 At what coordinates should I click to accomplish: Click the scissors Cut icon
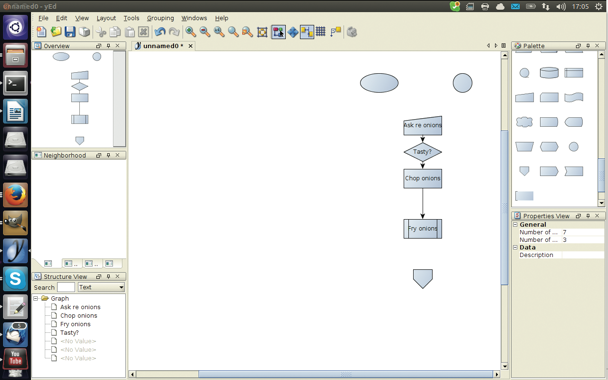pyautogui.click(x=101, y=32)
